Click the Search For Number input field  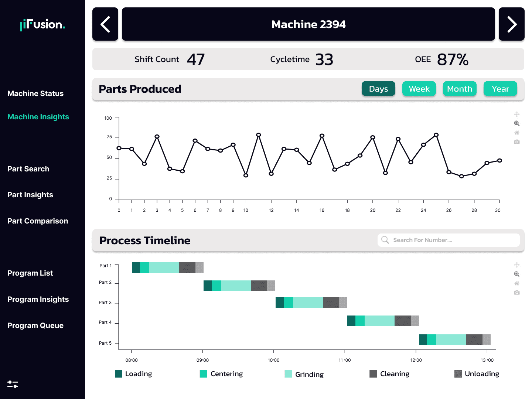449,240
